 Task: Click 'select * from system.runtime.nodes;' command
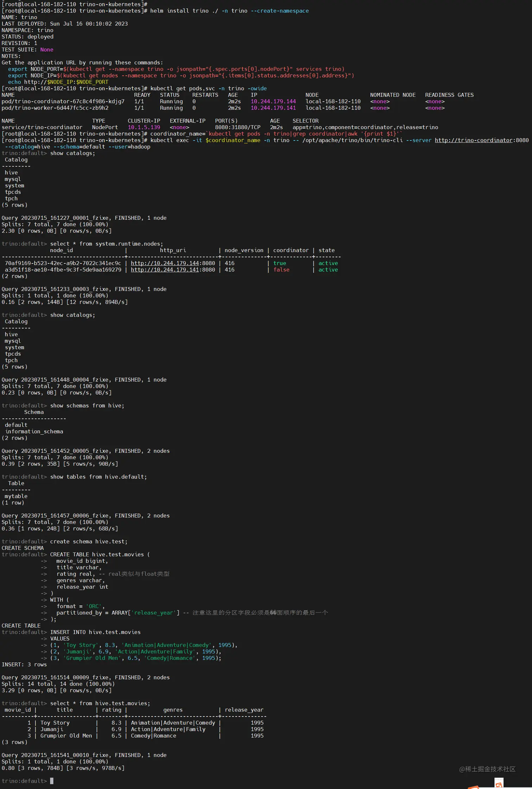[x=107, y=244]
